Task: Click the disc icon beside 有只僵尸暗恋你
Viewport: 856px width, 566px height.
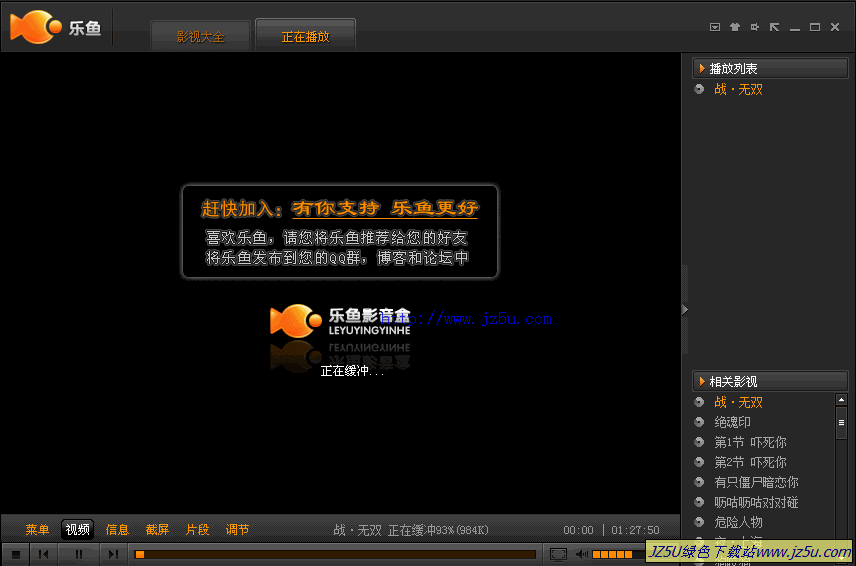Action: (x=699, y=482)
